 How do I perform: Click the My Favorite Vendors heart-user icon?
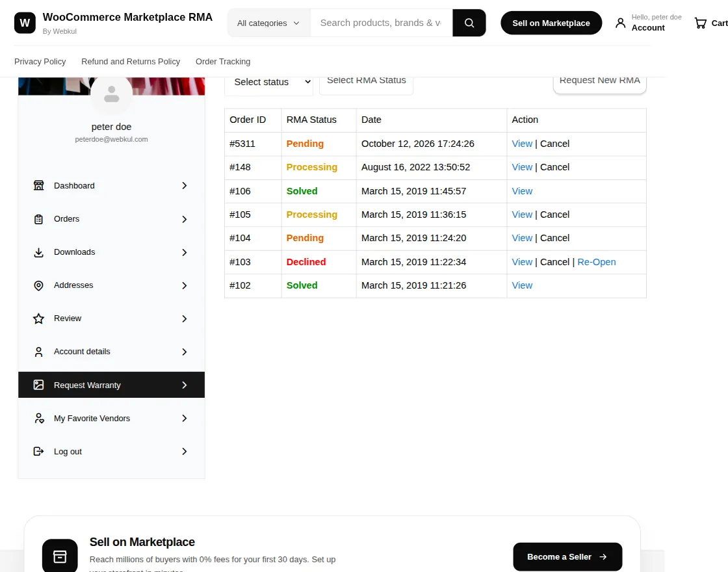[x=39, y=419]
